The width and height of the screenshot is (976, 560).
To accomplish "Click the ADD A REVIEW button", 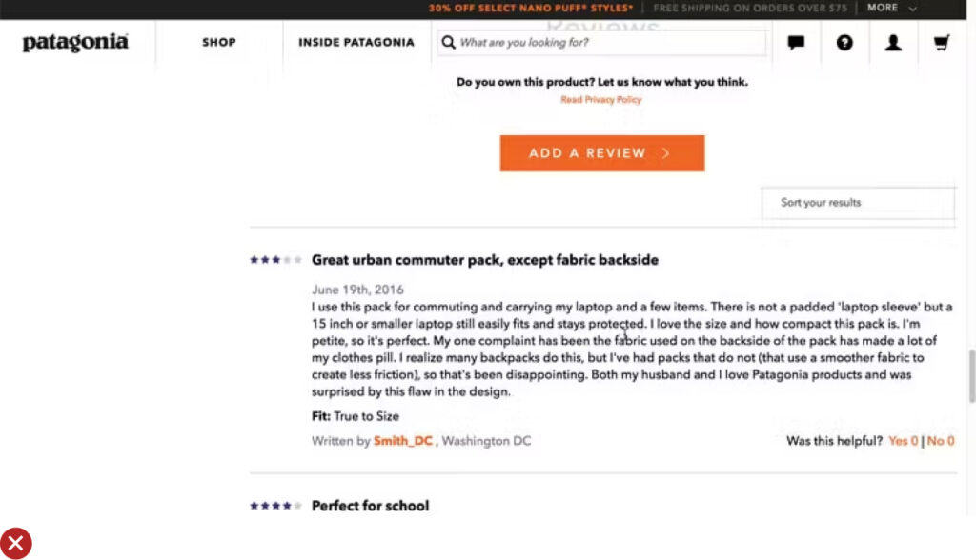I will [x=601, y=153].
